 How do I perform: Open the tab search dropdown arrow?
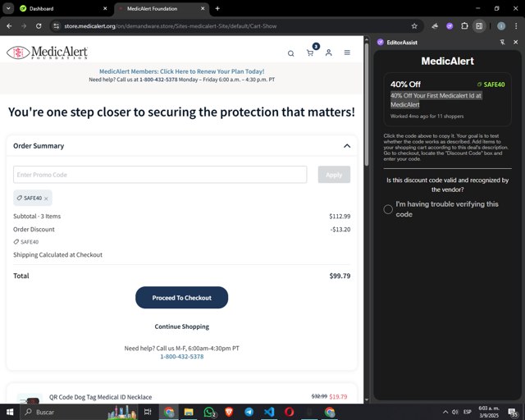[8, 8]
